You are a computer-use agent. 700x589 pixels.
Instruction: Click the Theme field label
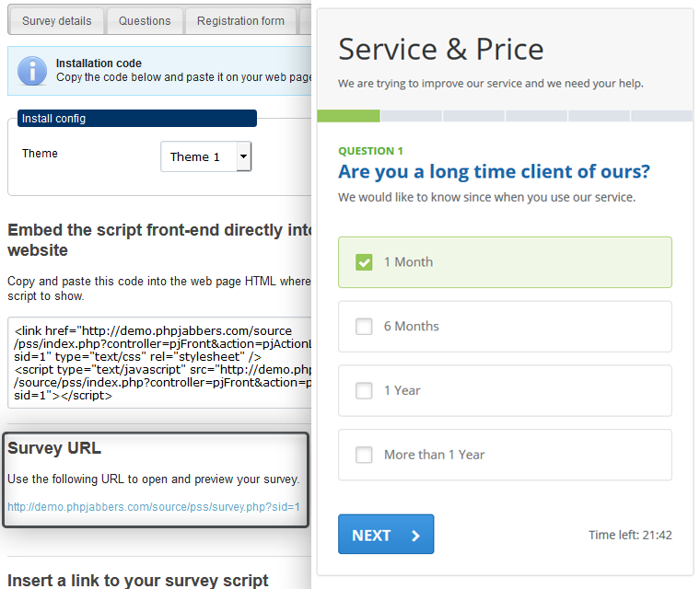pos(40,154)
